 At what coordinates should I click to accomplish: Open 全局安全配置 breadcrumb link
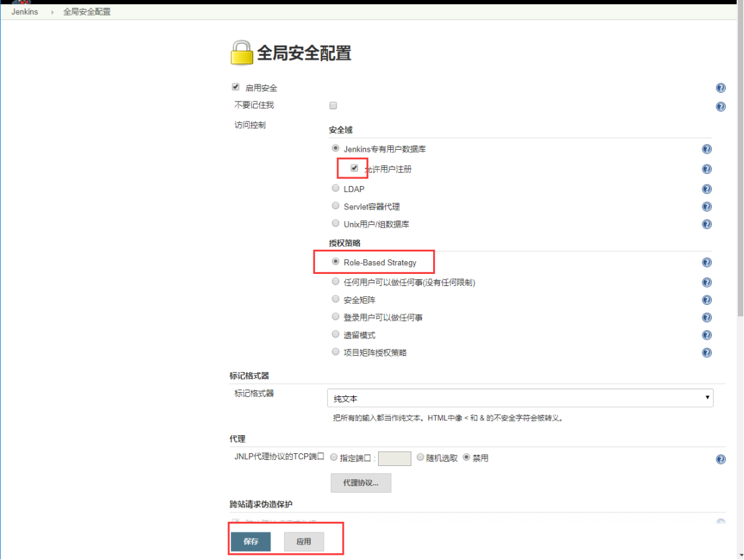tap(87, 12)
